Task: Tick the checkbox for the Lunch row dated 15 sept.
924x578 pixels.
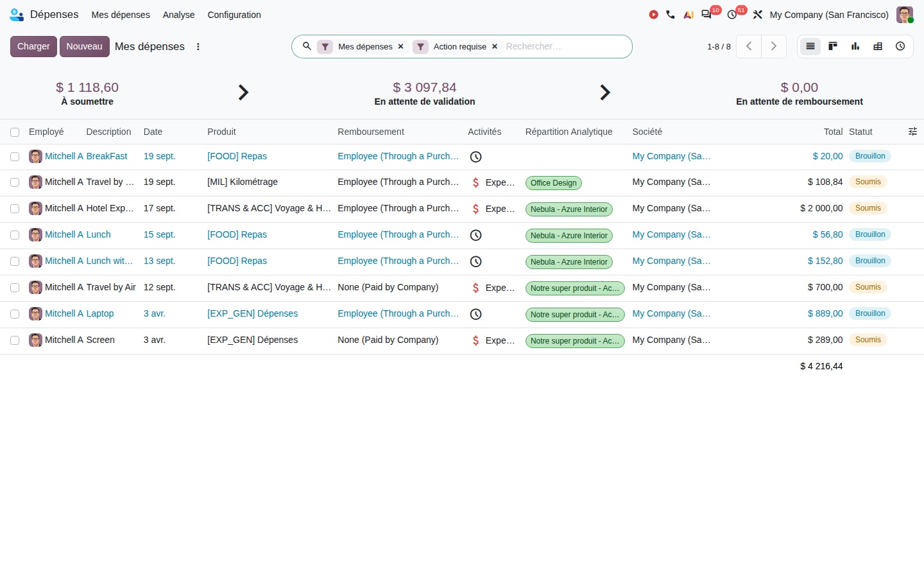Action: click(15, 235)
